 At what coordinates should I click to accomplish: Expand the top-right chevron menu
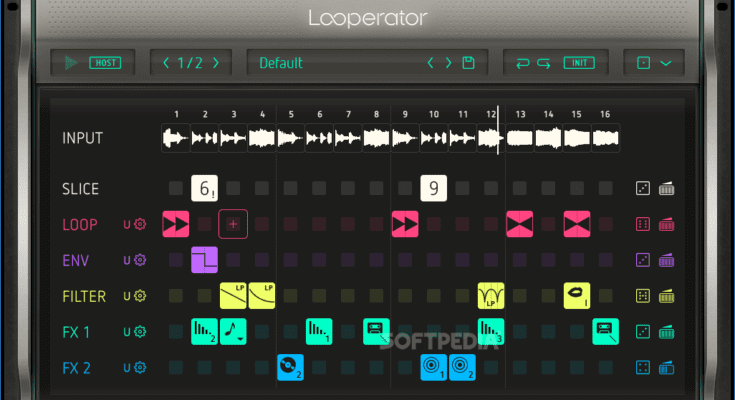point(665,63)
